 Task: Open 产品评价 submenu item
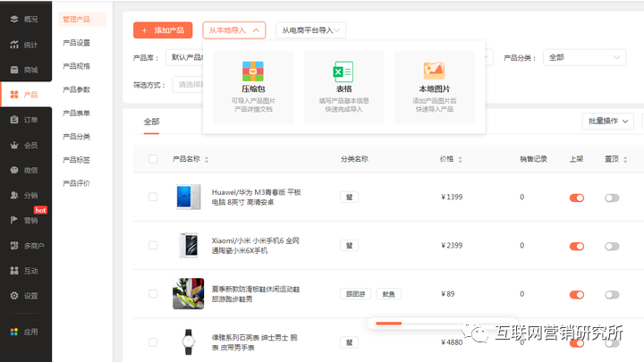[76, 183]
